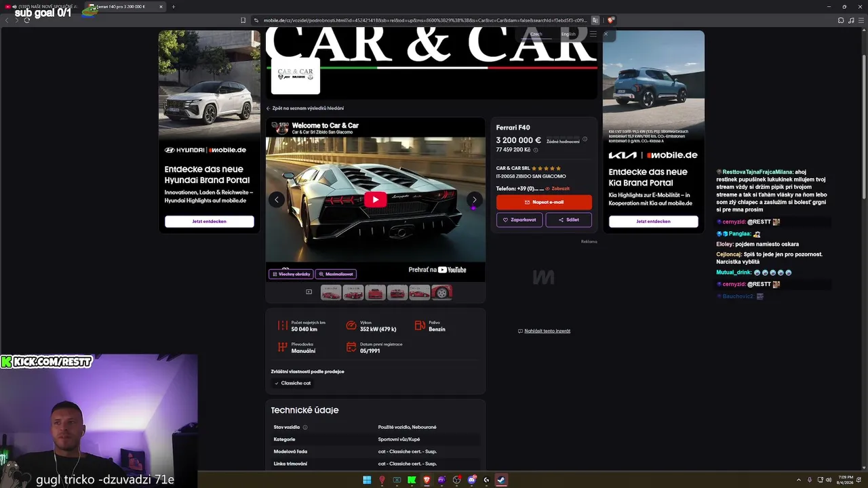Open the browser main menu

[x=860, y=20]
